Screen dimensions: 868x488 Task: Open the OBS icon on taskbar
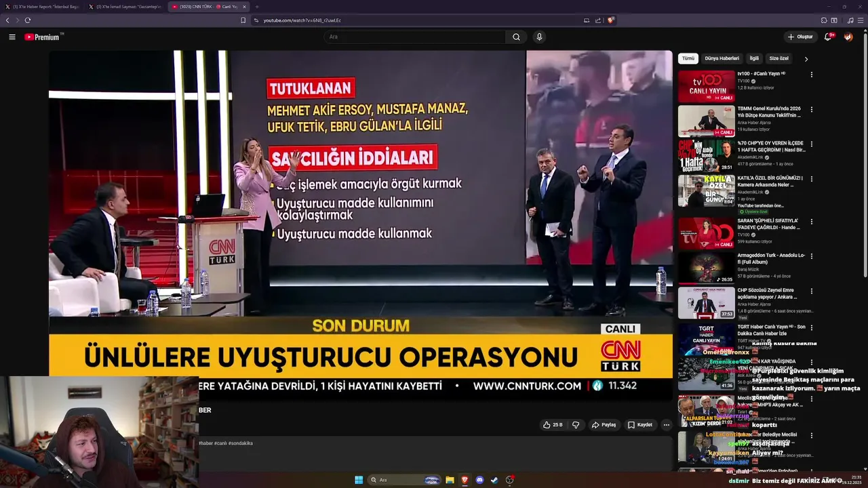pyautogui.click(x=509, y=480)
